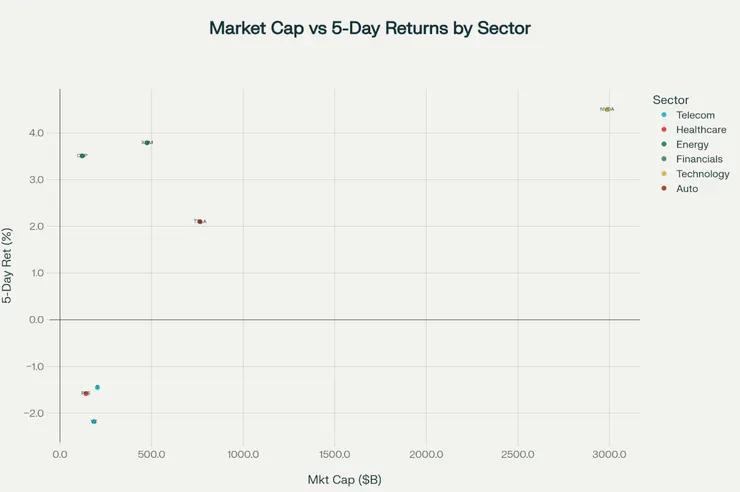This screenshot has height=492, width=740.
Task: Click the Telecom blue legend dot
Action: tap(664, 115)
